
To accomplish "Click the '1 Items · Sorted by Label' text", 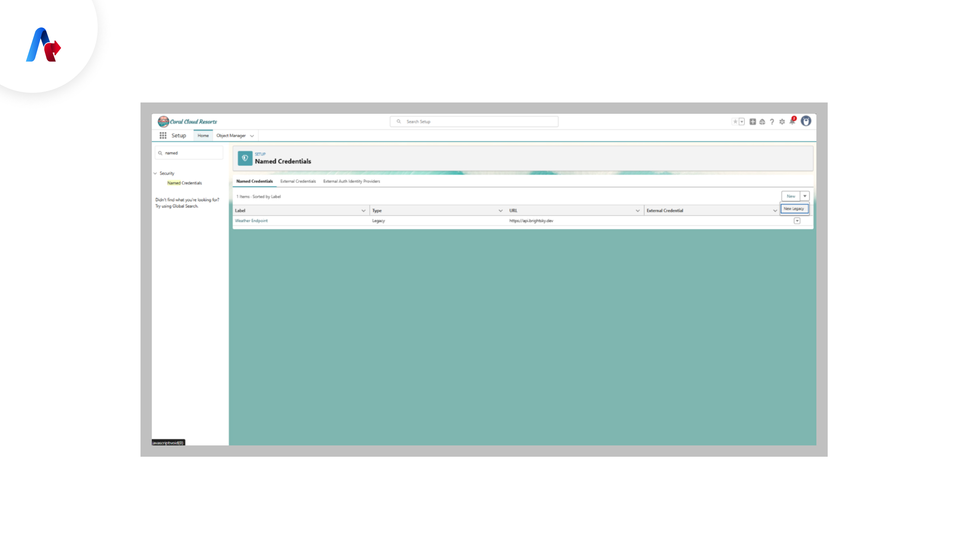I will click(258, 197).
